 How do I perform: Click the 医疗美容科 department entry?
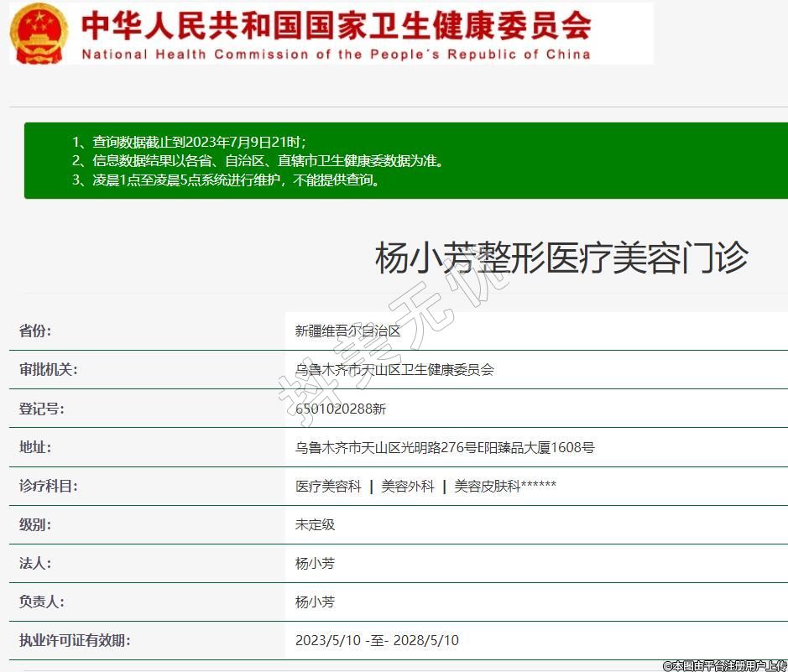click(x=328, y=486)
